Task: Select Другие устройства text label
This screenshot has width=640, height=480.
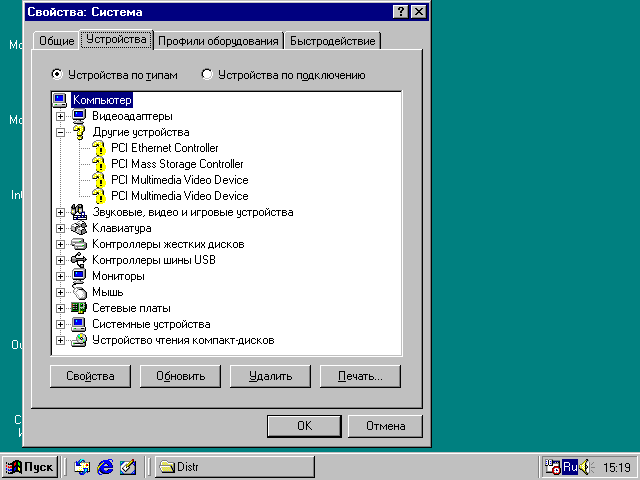Action: pos(141,132)
